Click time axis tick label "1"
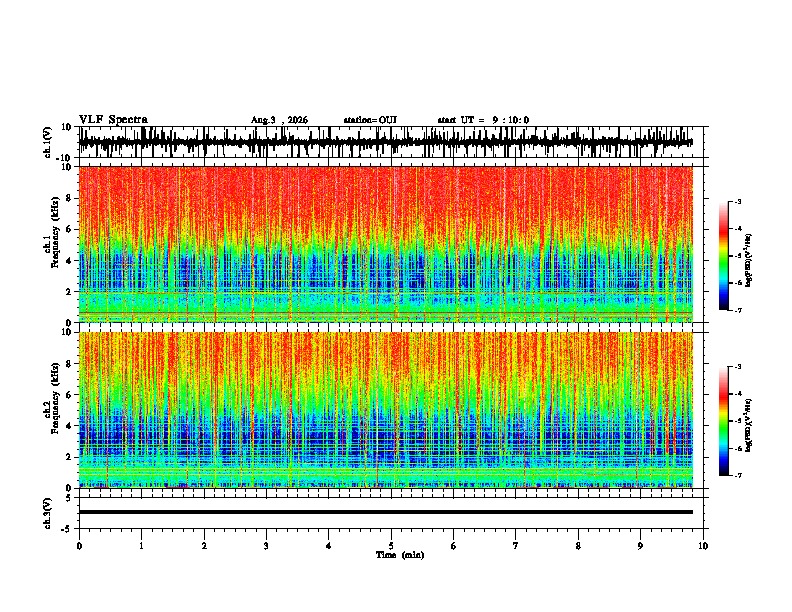 (x=141, y=546)
